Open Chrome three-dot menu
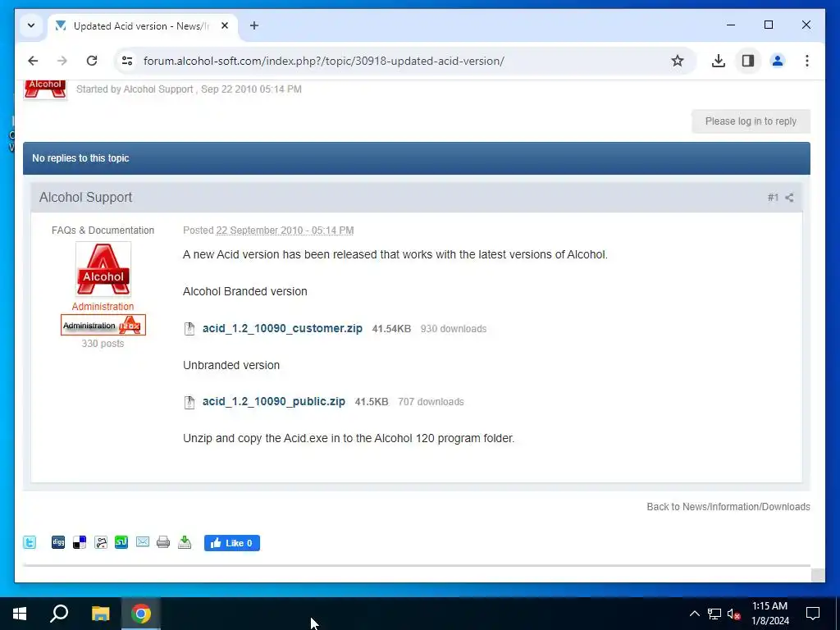This screenshot has height=630, width=840. click(807, 61)
